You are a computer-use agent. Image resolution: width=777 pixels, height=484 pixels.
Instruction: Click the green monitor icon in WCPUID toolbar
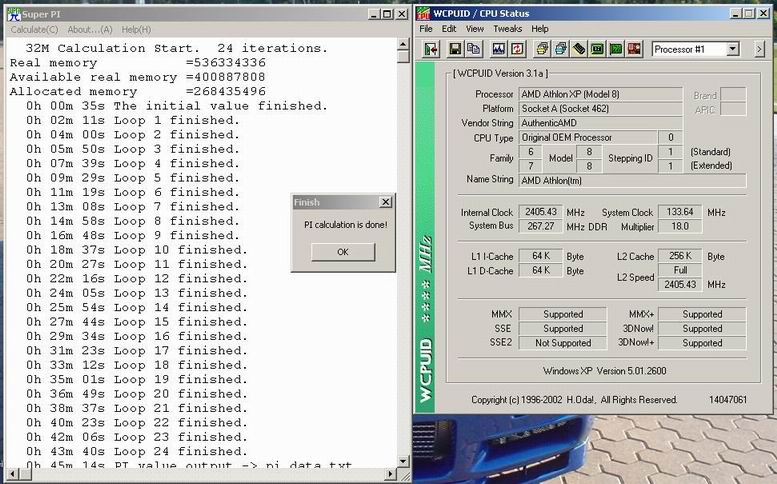[597, 49]
